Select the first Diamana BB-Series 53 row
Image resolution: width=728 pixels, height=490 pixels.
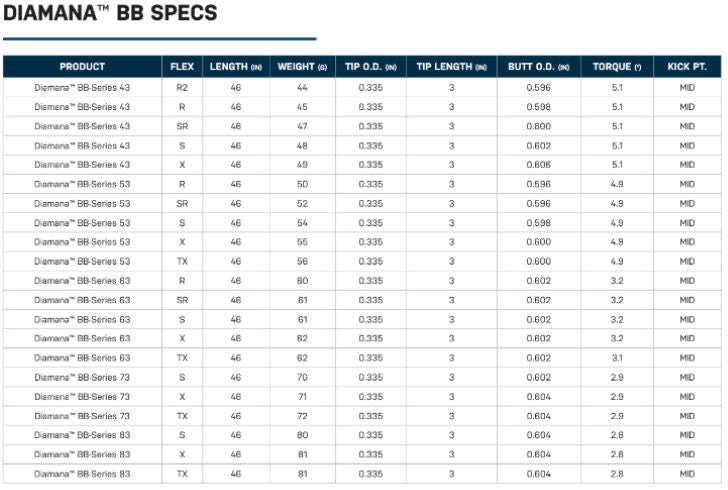[x=82, y=184]
